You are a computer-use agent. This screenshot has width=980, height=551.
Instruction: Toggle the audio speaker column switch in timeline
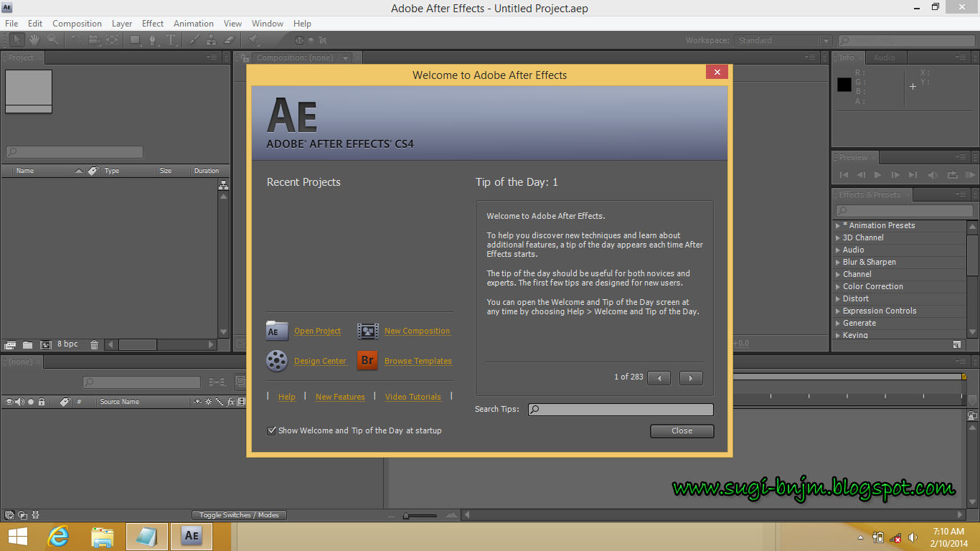[x=19, y=402]
